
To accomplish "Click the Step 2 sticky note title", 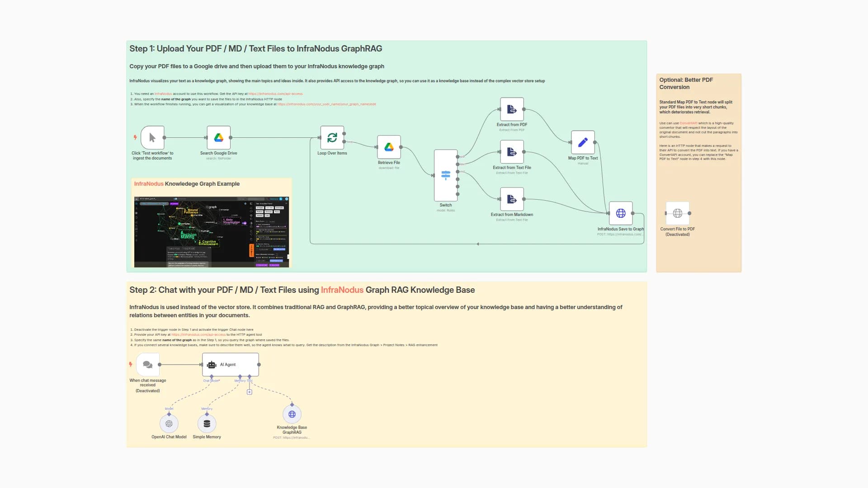I will [x=302, y=290].
